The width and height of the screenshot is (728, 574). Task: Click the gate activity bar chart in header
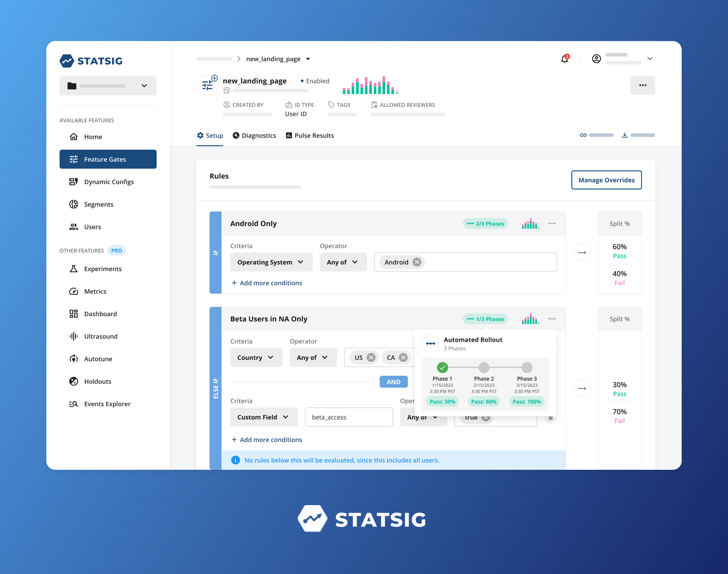pos(371,85)
